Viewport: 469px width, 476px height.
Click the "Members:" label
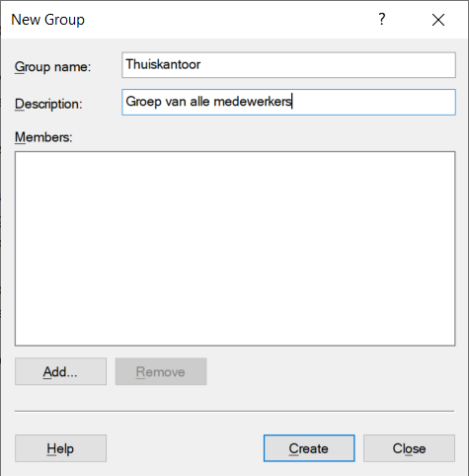click(43, 137)
